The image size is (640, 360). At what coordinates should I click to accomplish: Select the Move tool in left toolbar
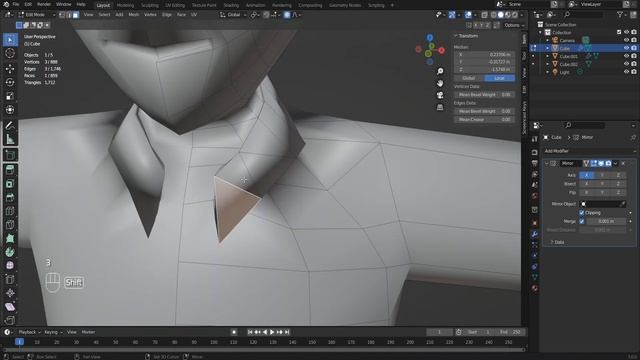pos(10,69)
